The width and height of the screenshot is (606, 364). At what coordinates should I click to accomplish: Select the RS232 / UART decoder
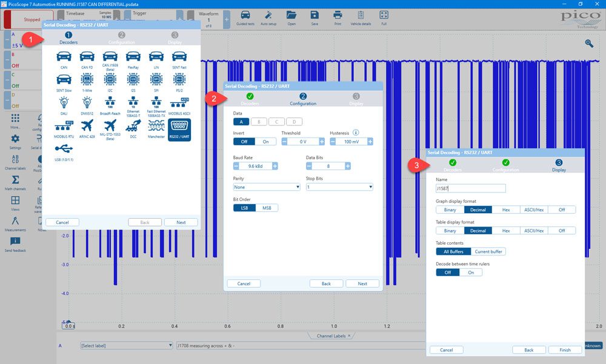[179, 130]
